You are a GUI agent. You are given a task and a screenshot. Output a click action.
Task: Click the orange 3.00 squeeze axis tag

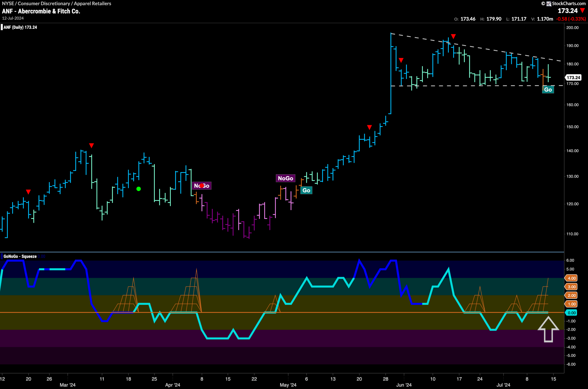(571, 287)
